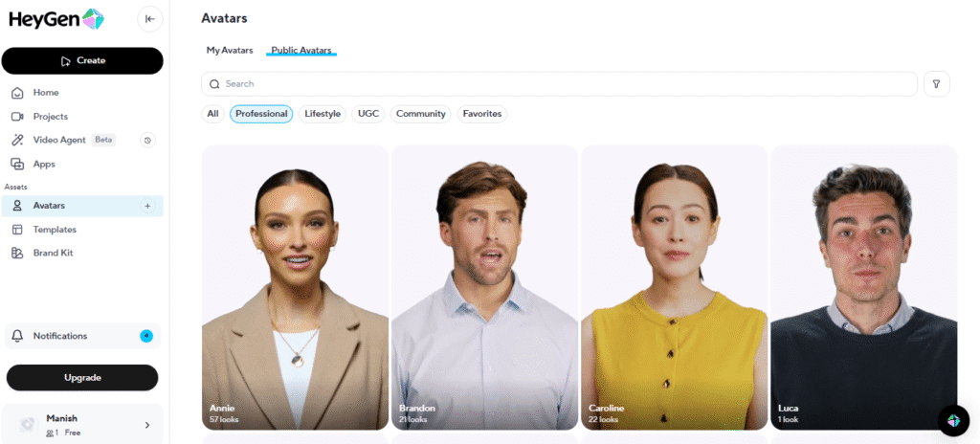
Task: Open the floating assistant icon at bottom right
Action: click(953, 421)
